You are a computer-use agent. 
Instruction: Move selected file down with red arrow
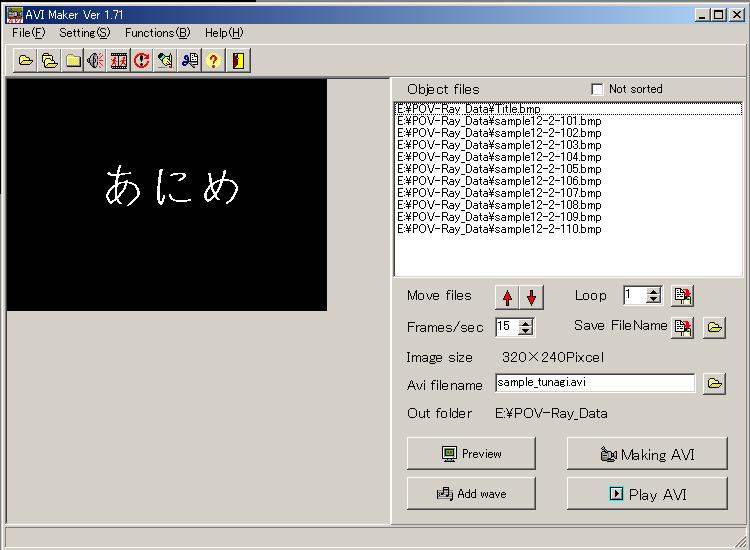(x=531, y=297)
